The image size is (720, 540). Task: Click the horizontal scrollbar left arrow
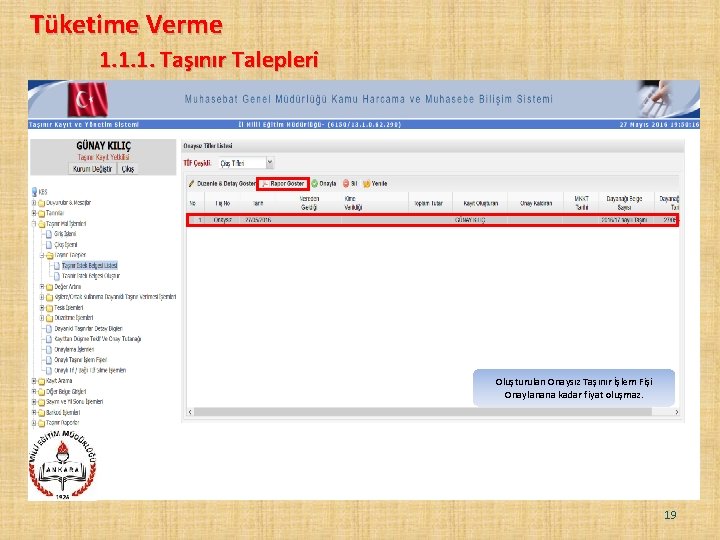(x=190, y=412)
